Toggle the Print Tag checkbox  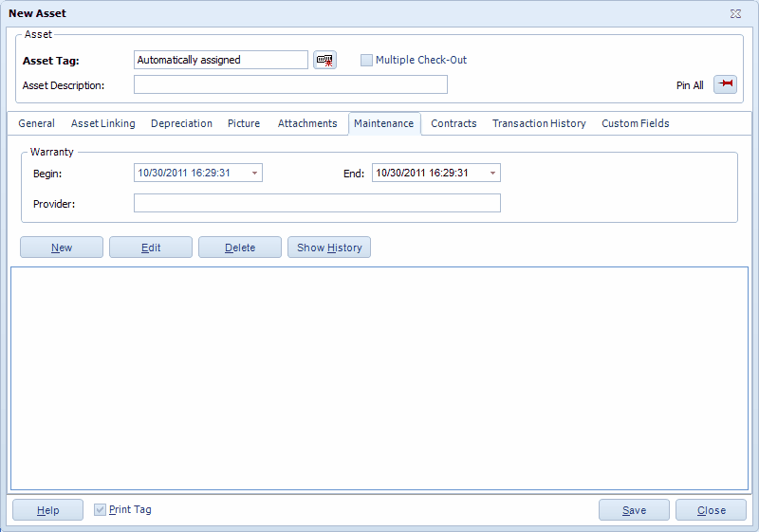coord(100,510)
